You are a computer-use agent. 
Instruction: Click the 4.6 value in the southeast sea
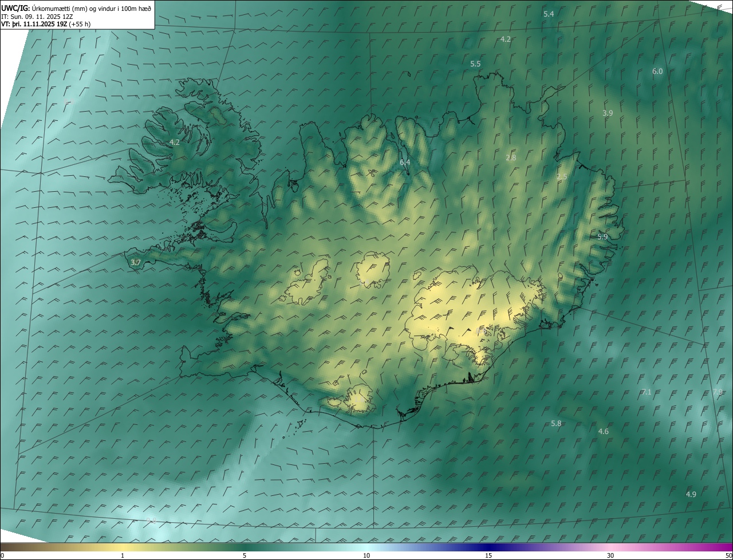pyautogui.click(x=603, y=432)
